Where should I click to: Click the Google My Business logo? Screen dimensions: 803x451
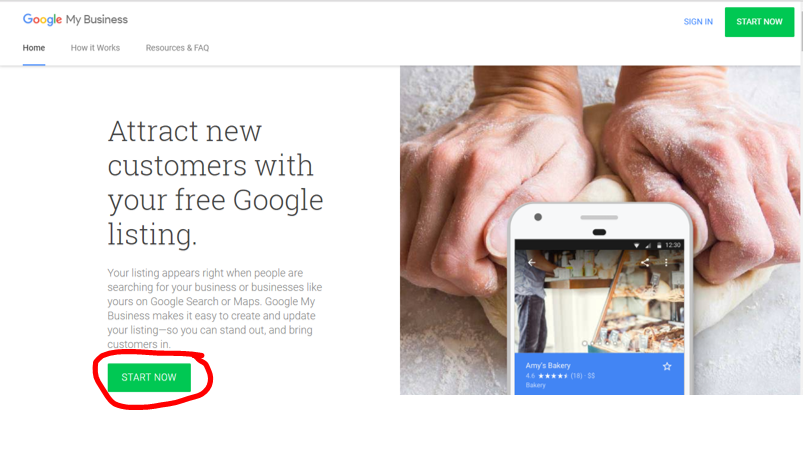click(x=75, y=19)
